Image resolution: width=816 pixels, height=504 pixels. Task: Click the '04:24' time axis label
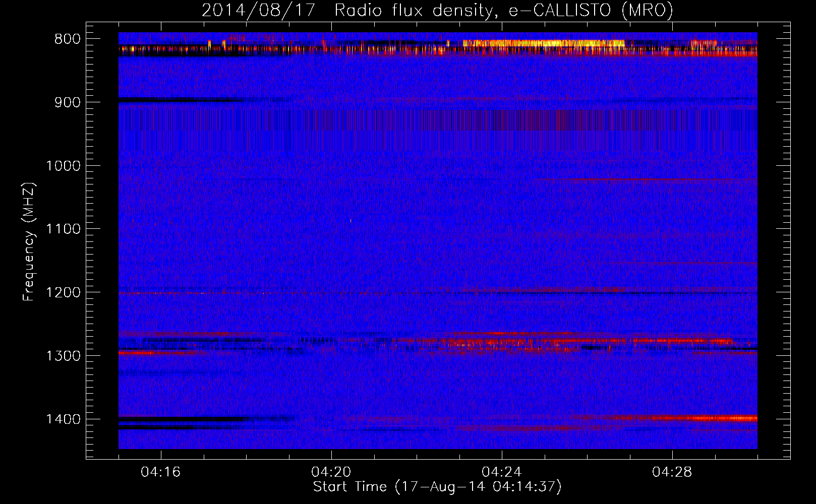502,472
